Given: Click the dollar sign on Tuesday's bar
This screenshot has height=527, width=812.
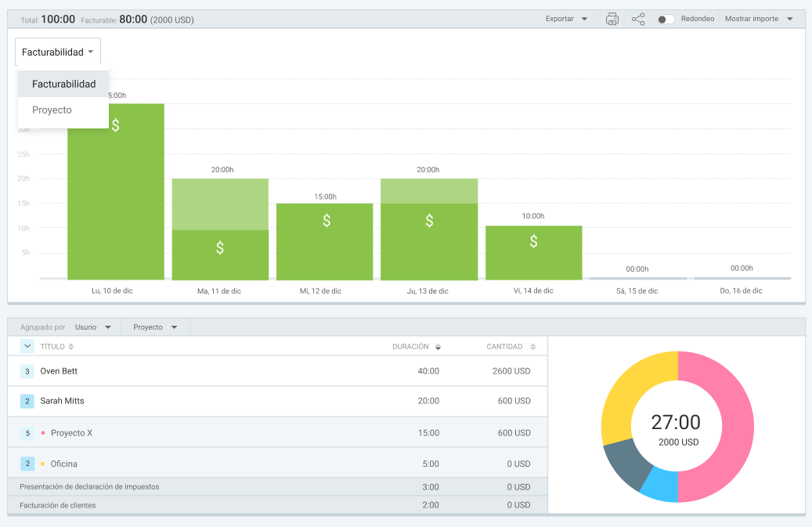Looking at the screenshot, I should click(x=220, y=248).
